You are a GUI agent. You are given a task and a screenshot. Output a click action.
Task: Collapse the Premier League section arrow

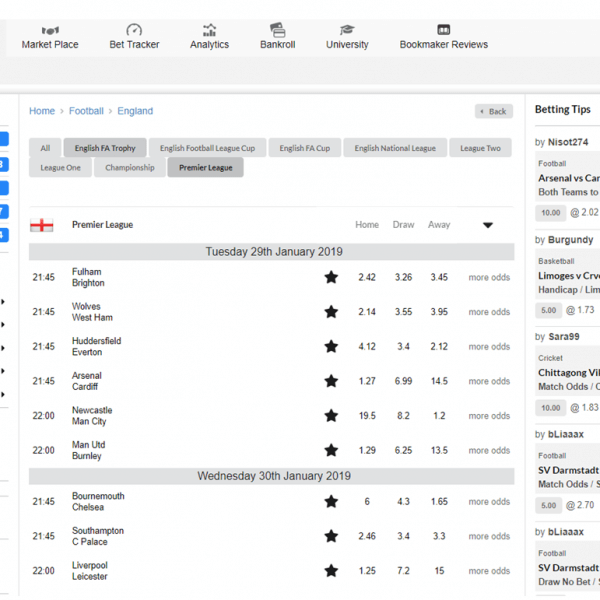488,225
